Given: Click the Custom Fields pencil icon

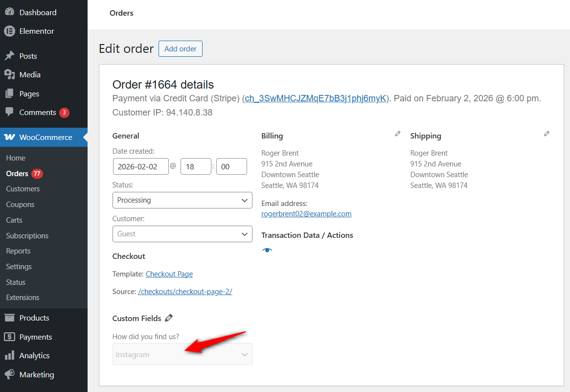Looking at the screenshot, I should (x=169, y=318).
